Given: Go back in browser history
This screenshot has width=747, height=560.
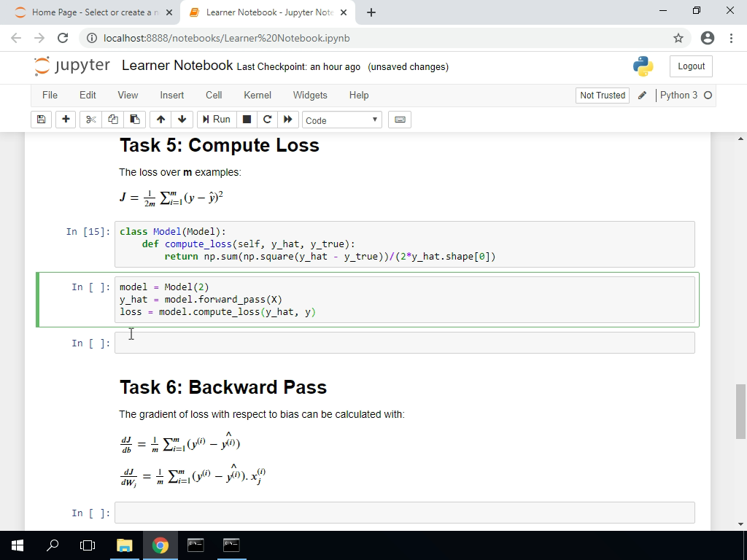Looking at the screenshot, I should click(16, 38).
